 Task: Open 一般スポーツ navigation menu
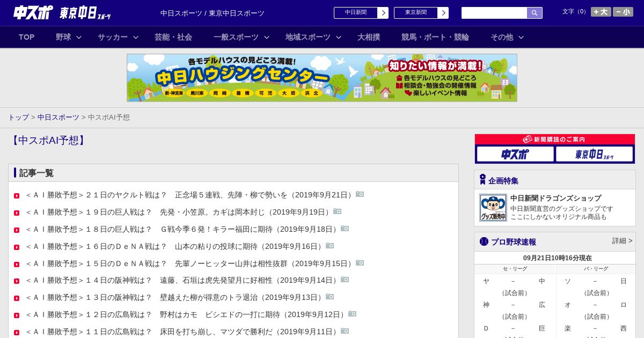[236, 37]
